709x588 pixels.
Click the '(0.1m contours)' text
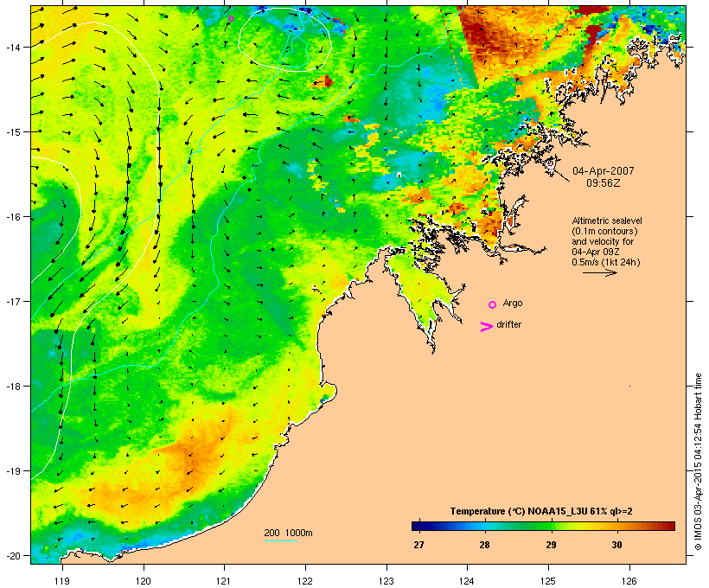coord(604,231)
